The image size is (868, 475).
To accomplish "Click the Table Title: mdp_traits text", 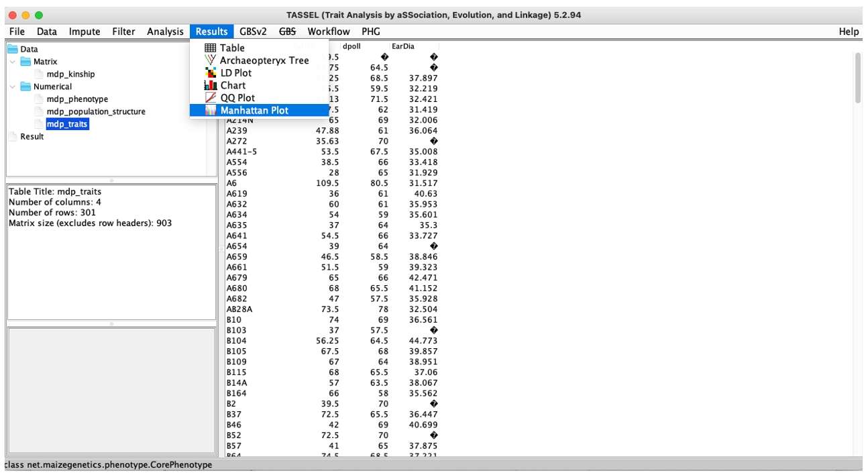I will [x=55, y=191].
